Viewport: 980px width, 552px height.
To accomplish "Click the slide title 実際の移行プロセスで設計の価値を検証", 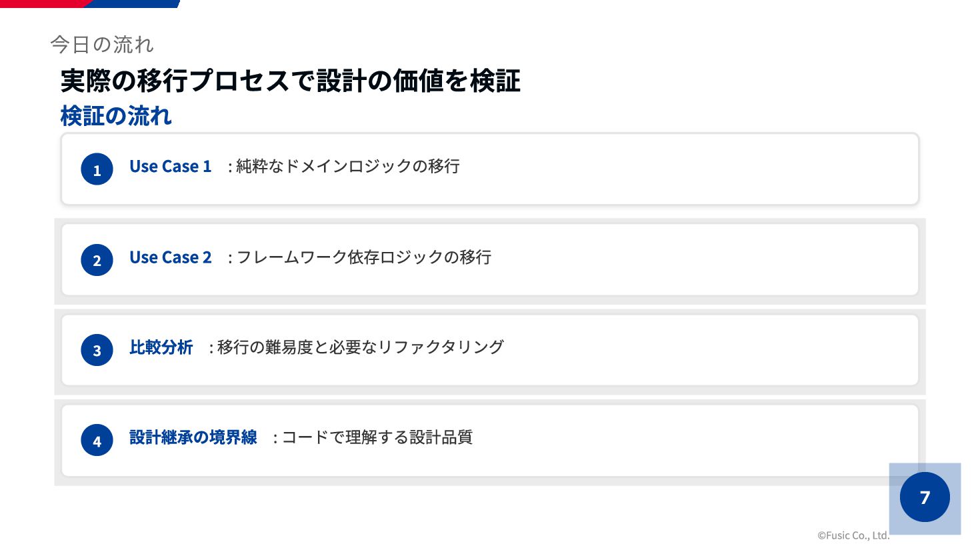I will point(291,81).
